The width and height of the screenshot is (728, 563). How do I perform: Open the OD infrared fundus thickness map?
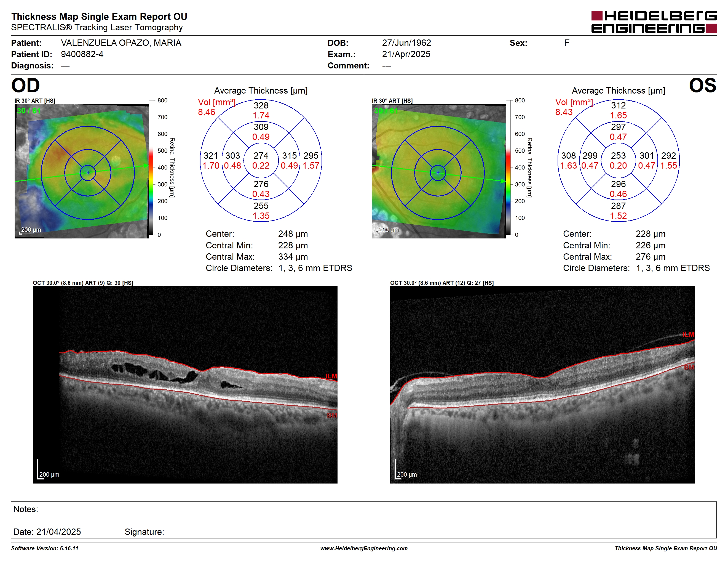pyautogui.click(x=82, y=171)
